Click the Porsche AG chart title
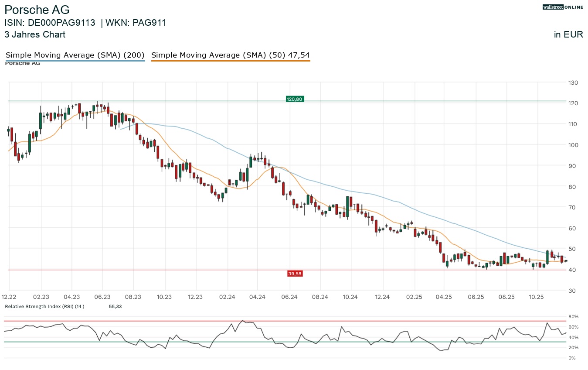The width and height of the screenshot is (588, 370). tap(37, 10)
